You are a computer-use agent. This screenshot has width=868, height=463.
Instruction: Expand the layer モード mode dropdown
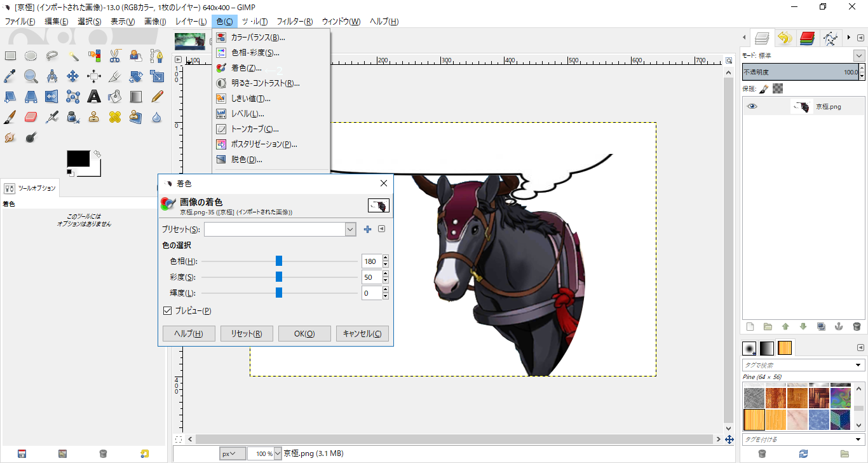(x=859, y=56)
